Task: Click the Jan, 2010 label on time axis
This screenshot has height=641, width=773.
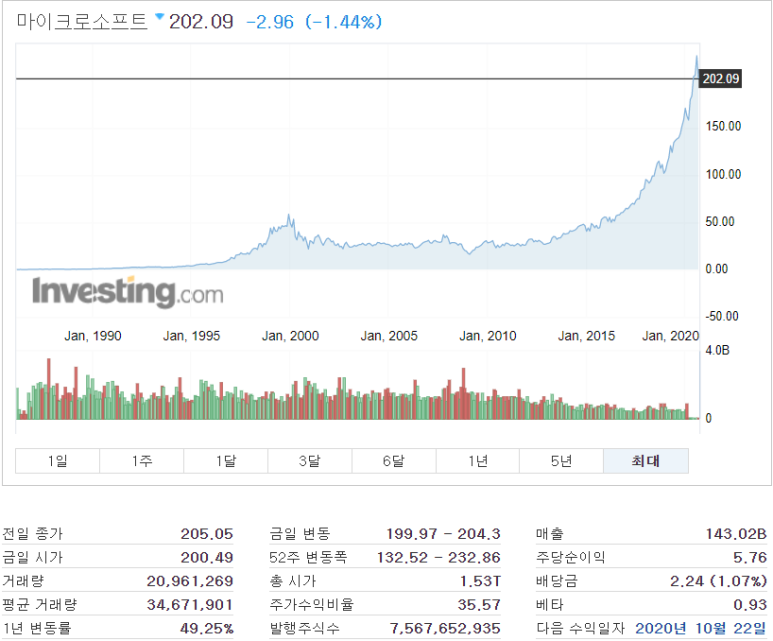Action: pyautogui.click(x=488, y=336)
